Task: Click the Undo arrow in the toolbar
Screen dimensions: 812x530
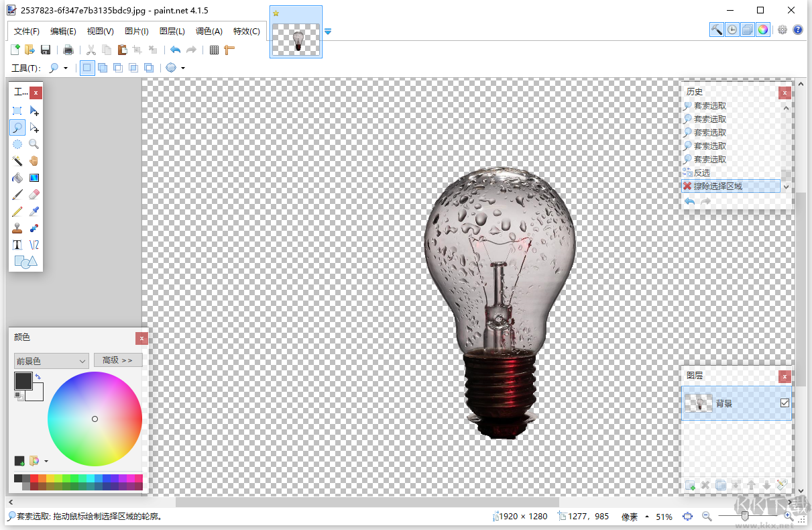Action: point(174,49)
